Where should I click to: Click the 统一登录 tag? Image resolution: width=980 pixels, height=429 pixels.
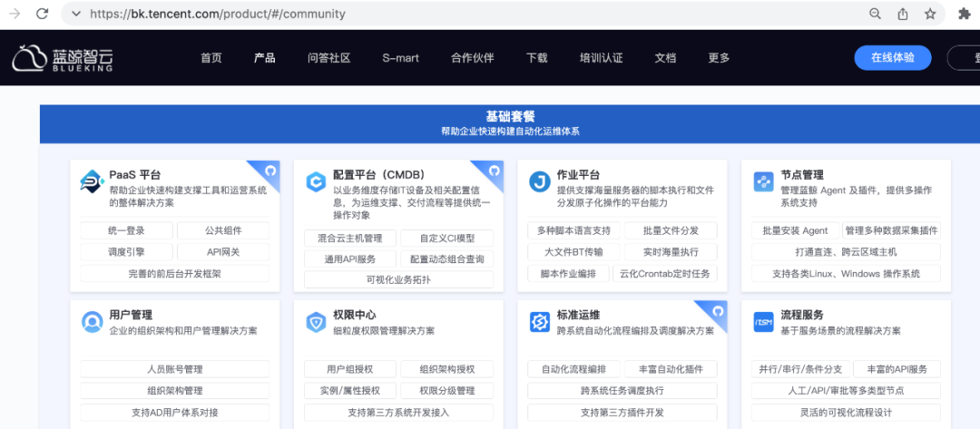coord(126,230)
